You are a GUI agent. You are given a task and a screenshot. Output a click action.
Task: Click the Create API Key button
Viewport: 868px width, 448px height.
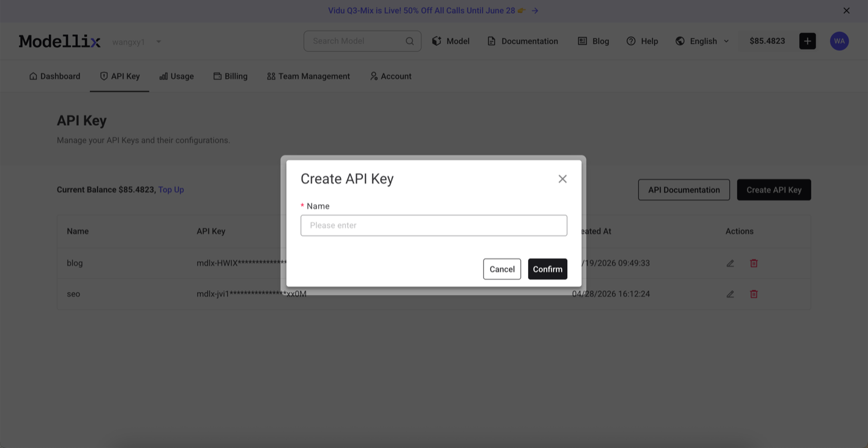[x=774, y=190]
